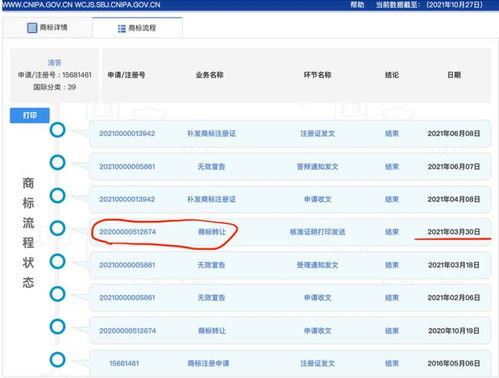This screenshot has width=499, height=378.
Task: Click the date 2021年06月07日
Action: 454,166
